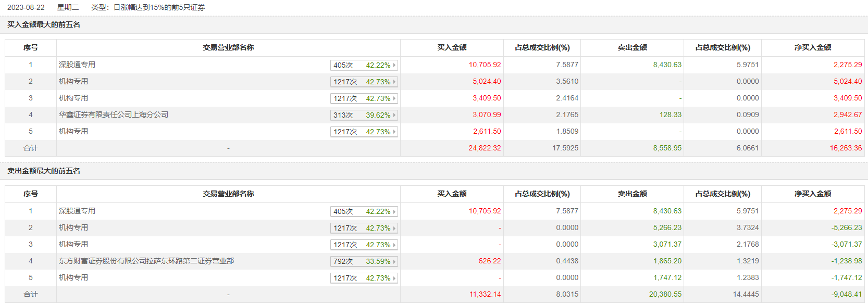Click arrow icon on row 2 of top-sell table
Screen dimensions: 868x305
click(x=394, y=228)
